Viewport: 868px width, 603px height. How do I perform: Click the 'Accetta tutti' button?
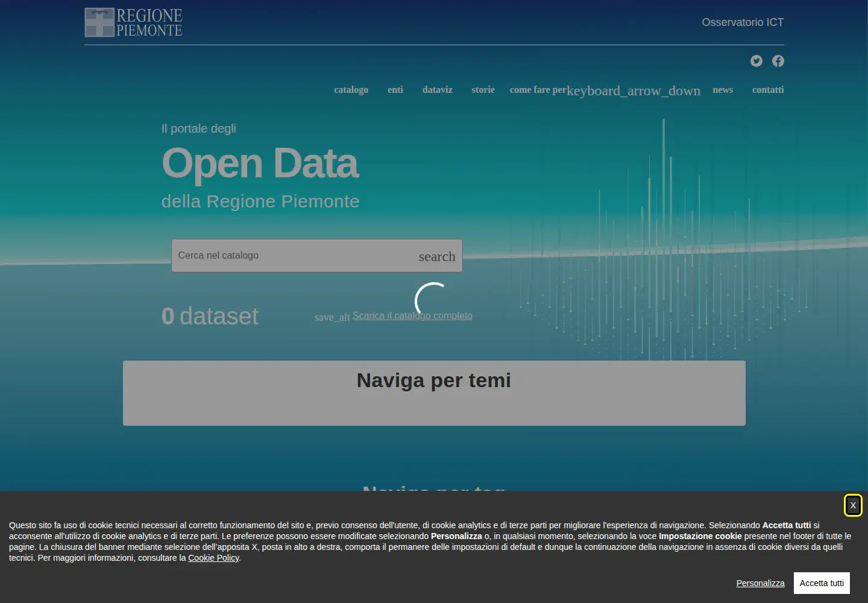click(x=822, y=583)
